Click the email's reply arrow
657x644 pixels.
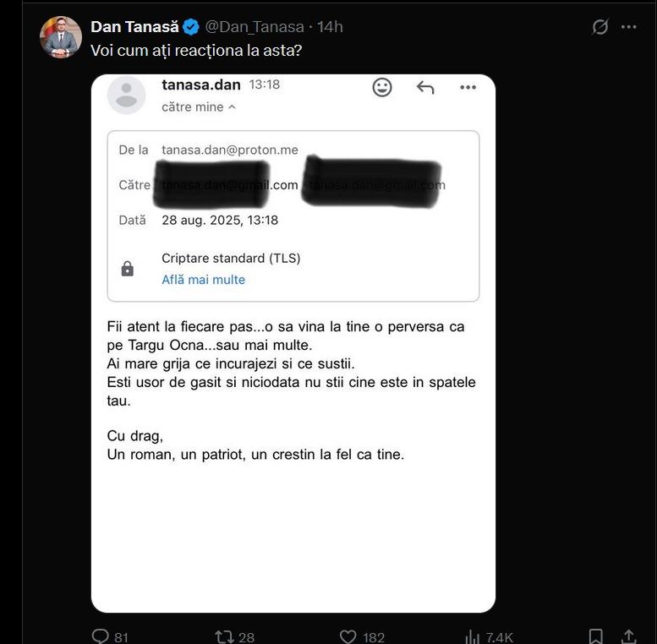pyautogui.click(x=425, y=87)
